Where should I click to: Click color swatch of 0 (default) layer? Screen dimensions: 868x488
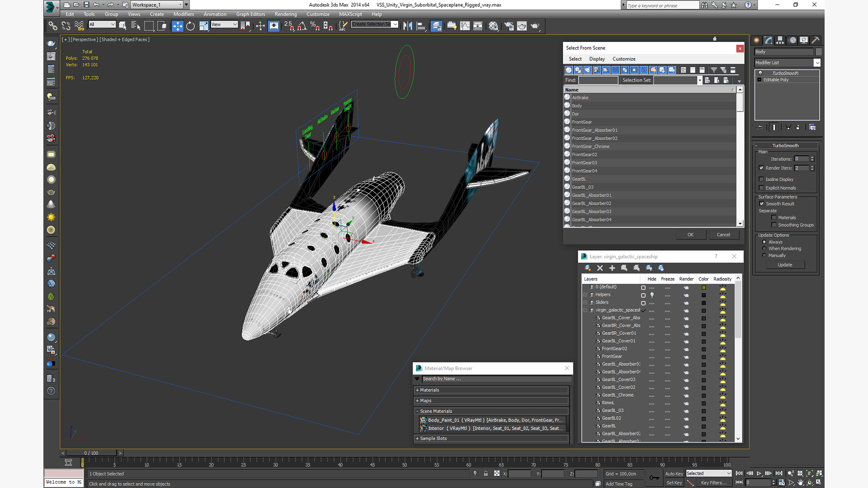coord(703,287)
